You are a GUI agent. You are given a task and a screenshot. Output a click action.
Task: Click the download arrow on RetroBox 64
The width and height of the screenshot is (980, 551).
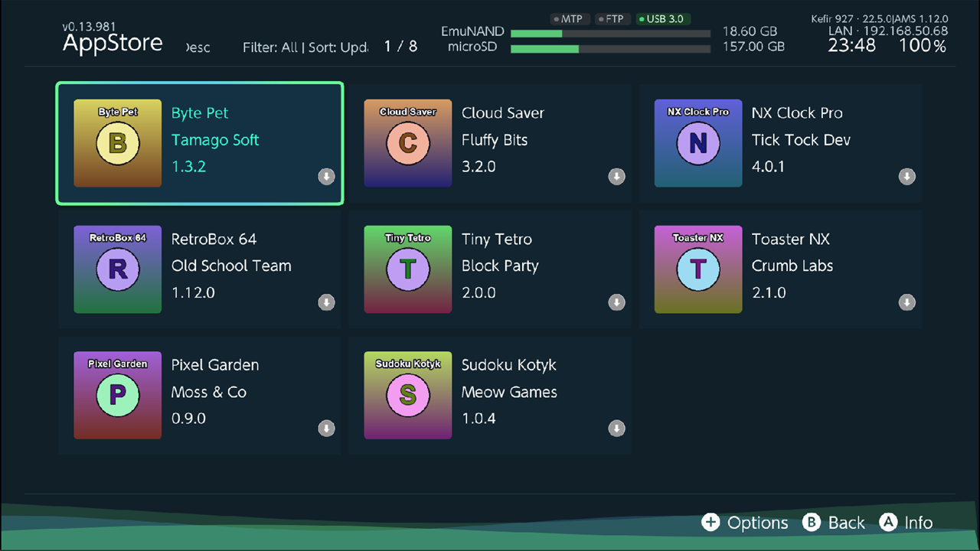pyautogui.click(x=326, y=303)
